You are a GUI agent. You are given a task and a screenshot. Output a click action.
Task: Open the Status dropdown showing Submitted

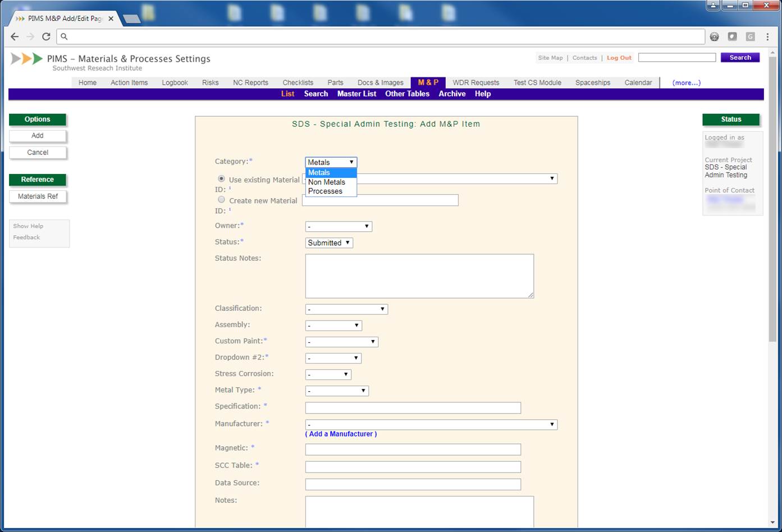pos(329,243)
